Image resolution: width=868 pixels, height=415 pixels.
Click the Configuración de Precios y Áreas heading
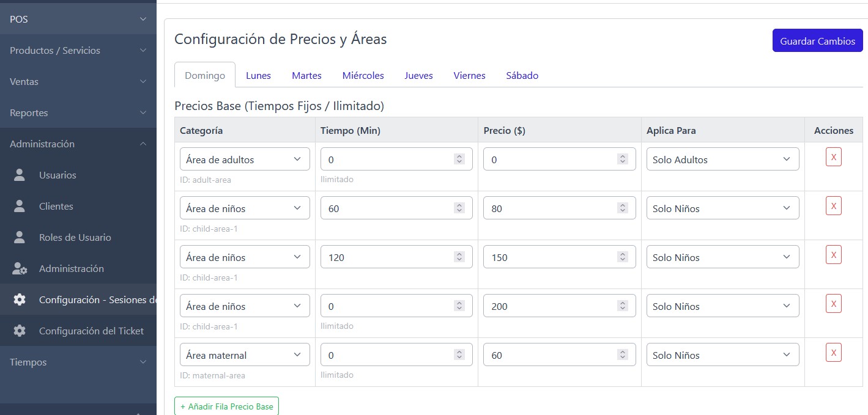coord(281,39)
